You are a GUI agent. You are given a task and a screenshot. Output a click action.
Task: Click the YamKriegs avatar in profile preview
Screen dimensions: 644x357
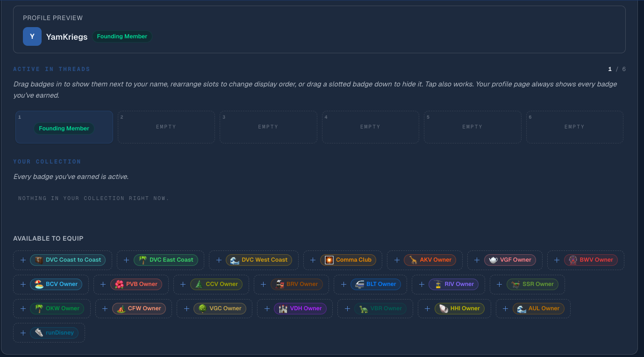pos(32,36)
